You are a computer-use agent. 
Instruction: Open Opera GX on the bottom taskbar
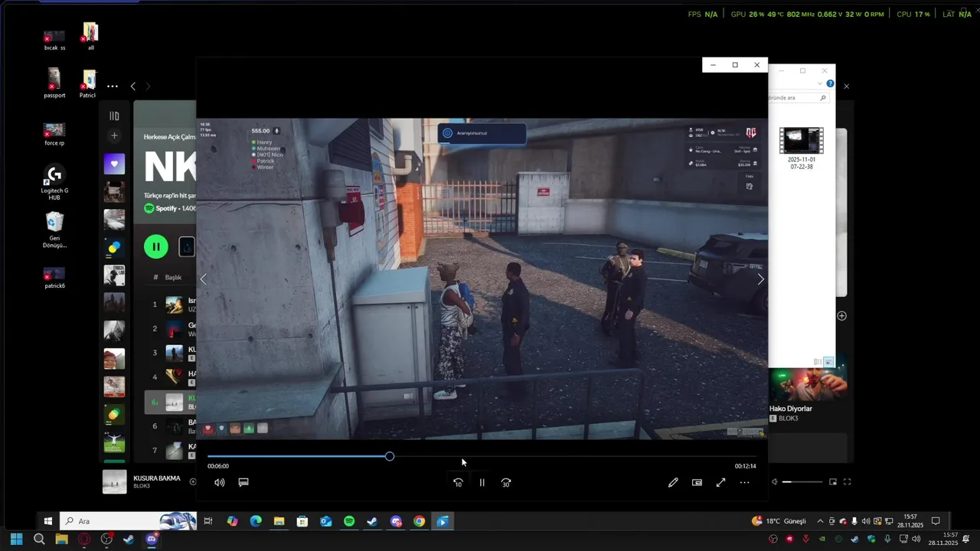point(83,539)
